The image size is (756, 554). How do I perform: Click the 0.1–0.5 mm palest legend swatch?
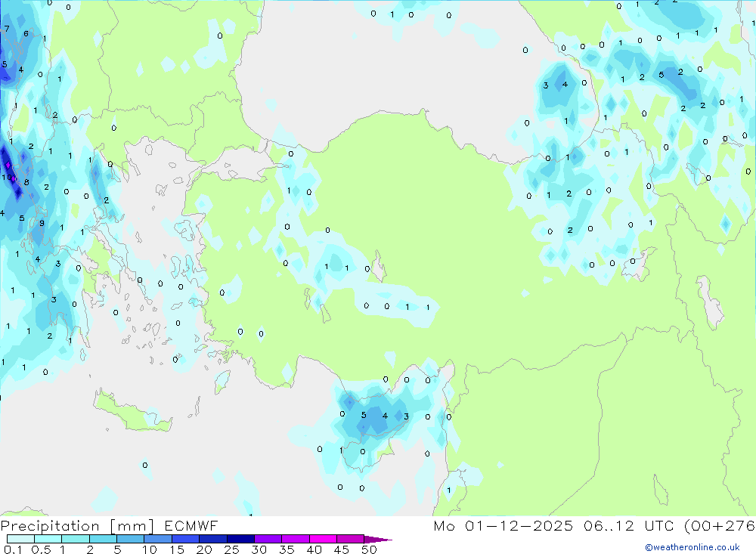coord(20,539)
